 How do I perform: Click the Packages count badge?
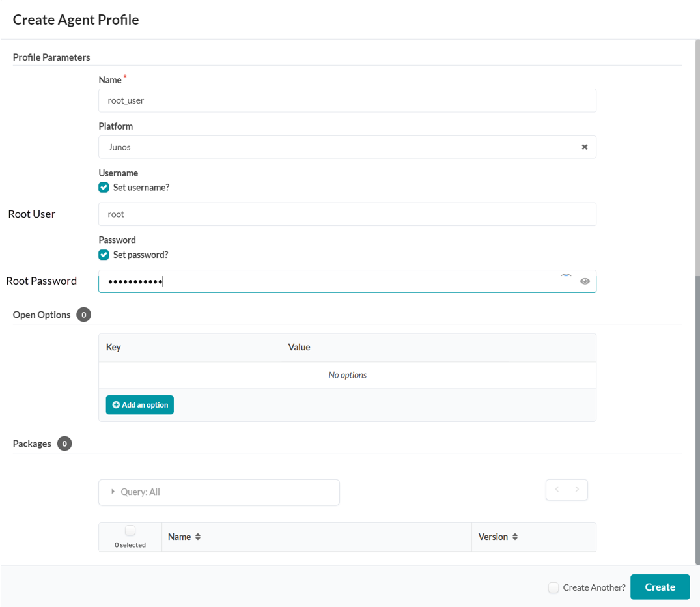pos(64,444)
